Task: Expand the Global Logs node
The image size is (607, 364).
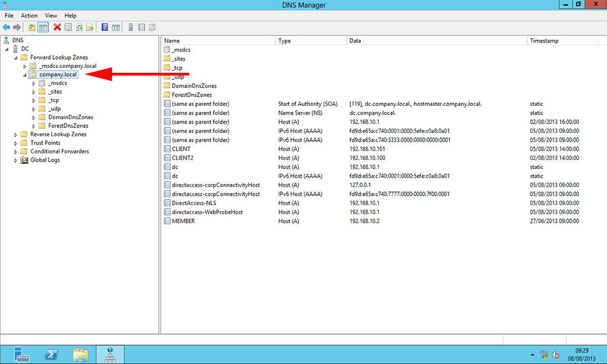Action: click(16, 160)
